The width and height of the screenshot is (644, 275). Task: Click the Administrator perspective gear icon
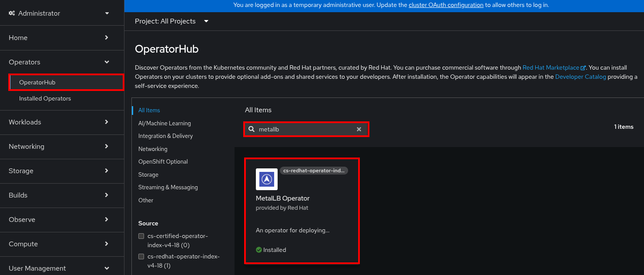[x=12, y=13]
